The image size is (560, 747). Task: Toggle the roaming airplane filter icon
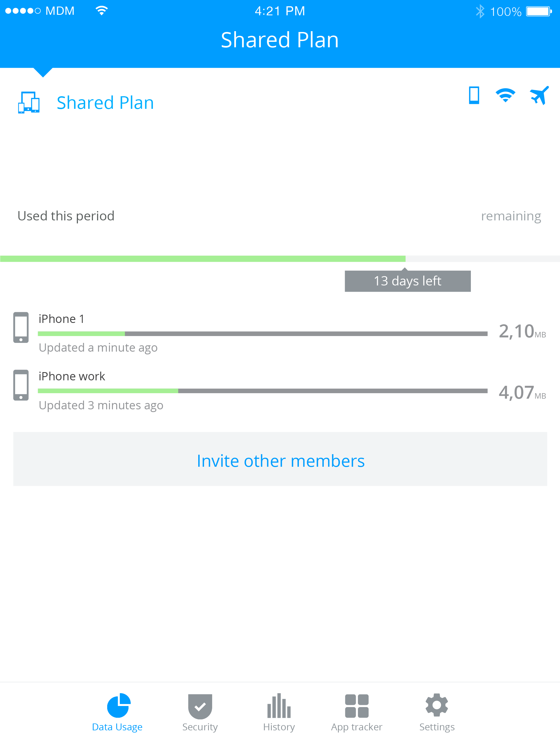click(x=539, y=95)
